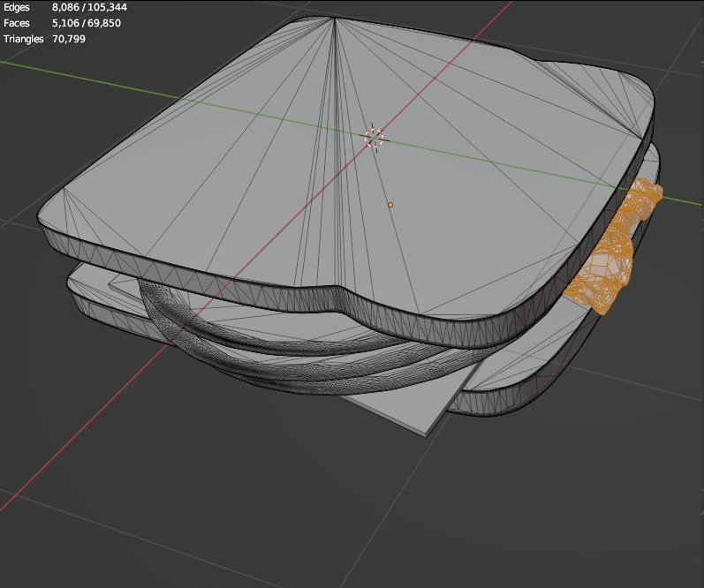Viewport: 704px width, 588px height.
Task: Click the 3D cursor crosshair on the bread
Action: [x=375, y=138]
